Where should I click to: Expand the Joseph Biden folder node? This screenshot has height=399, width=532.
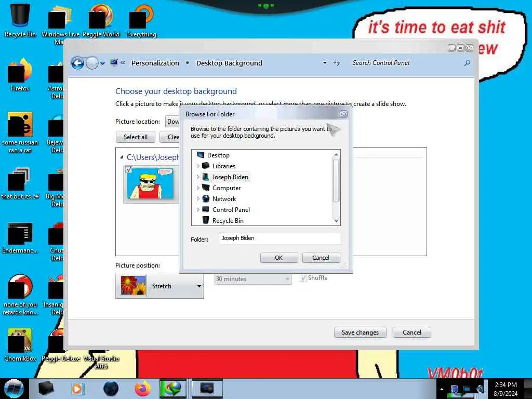coord(198,177)
